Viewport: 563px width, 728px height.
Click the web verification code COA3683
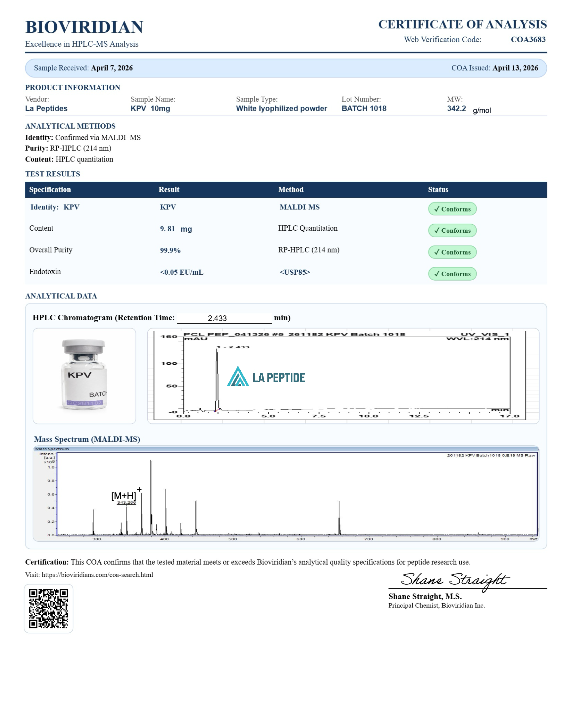click(528, 39)
